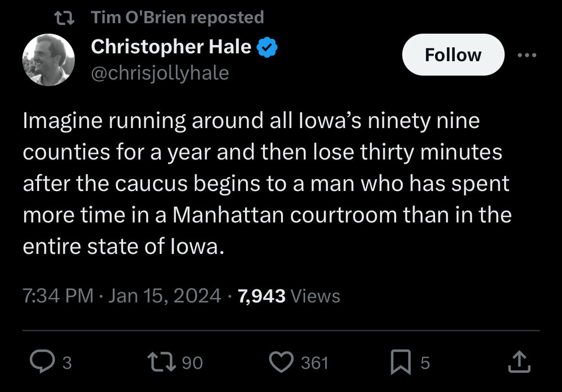The image size is (562, 392).
Task: Click the blue verified checkmark badge
Action: click(266, 48)
